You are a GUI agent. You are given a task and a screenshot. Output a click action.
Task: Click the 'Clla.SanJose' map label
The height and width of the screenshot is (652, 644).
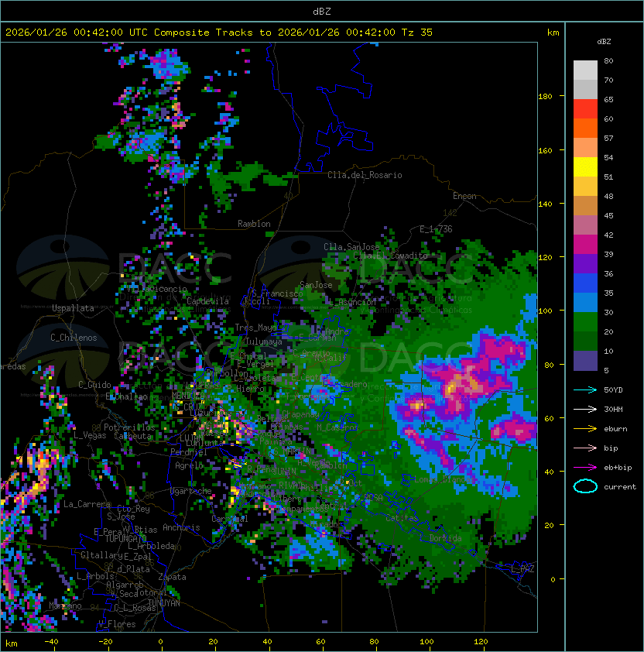(351, 247)
